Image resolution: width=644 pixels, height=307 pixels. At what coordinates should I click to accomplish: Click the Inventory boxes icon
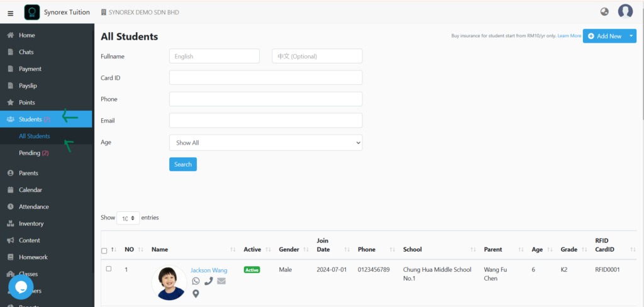[x=11, y=223]
